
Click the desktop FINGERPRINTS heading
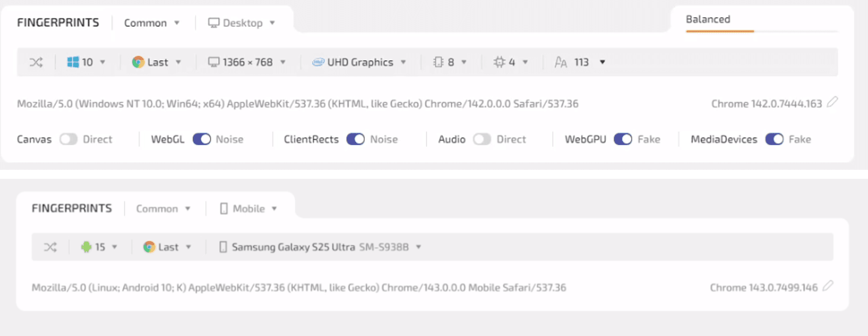58,23
